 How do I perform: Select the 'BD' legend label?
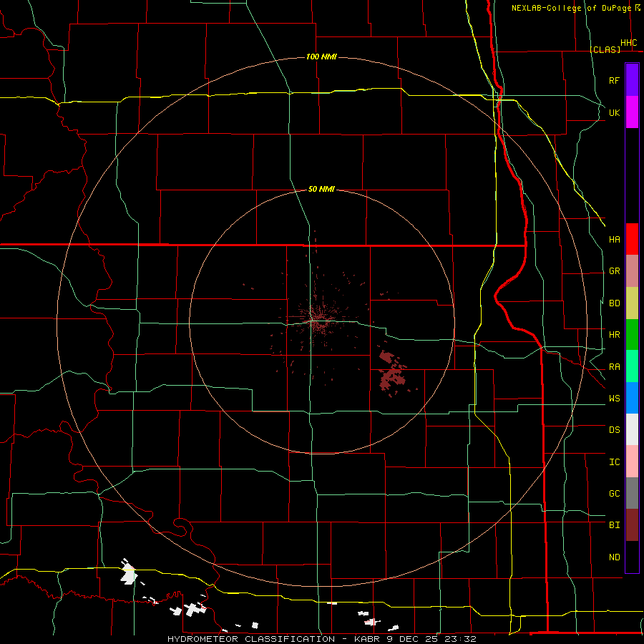[615, 303]
